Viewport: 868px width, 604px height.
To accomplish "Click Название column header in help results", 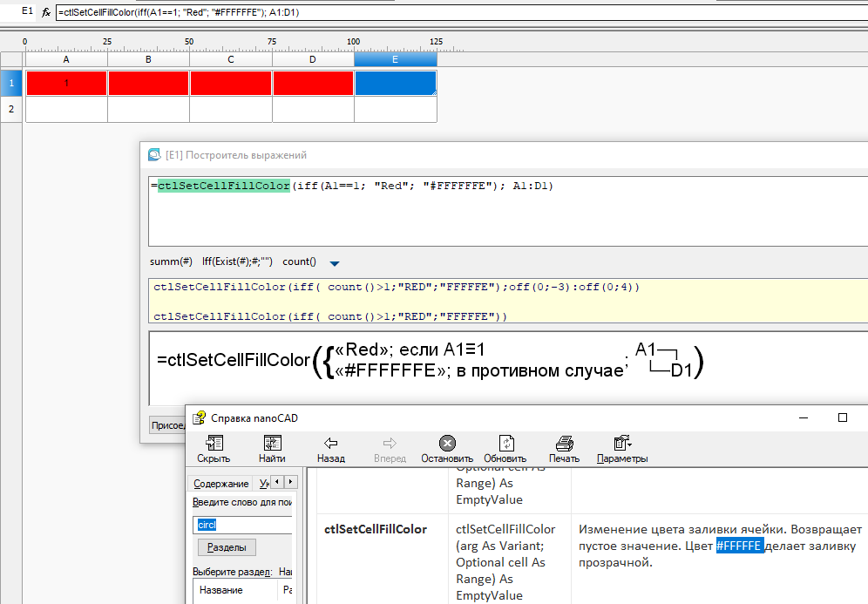I will pos(234,590).
